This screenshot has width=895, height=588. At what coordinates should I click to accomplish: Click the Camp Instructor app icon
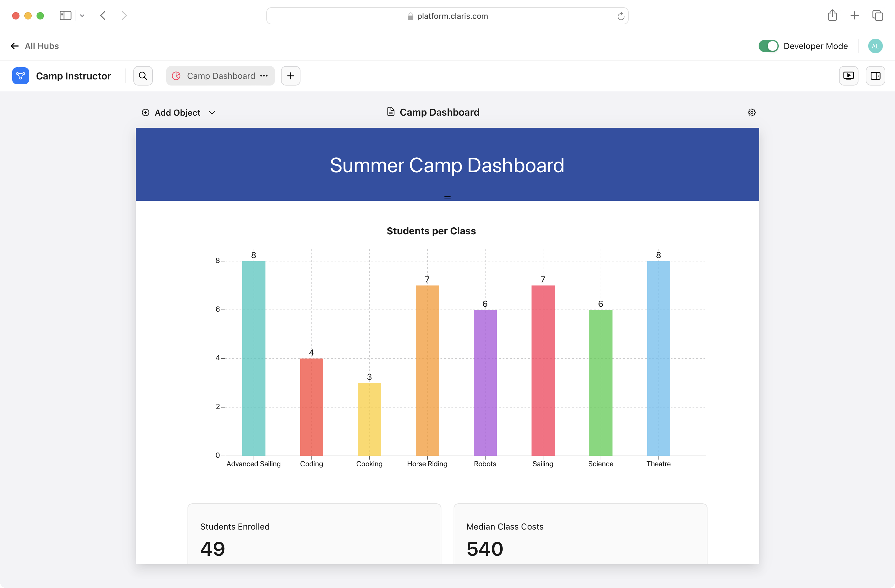tap(21, 76)
